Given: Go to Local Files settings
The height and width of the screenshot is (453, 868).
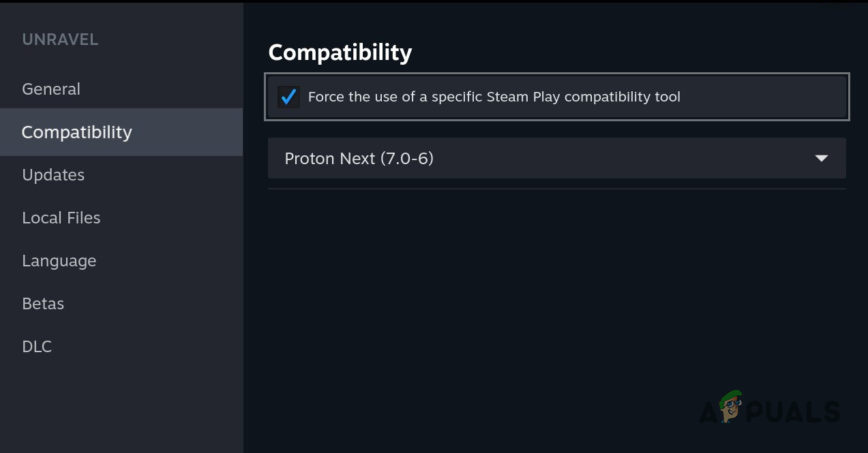Looking at the screenshot, I should (61, 217).
